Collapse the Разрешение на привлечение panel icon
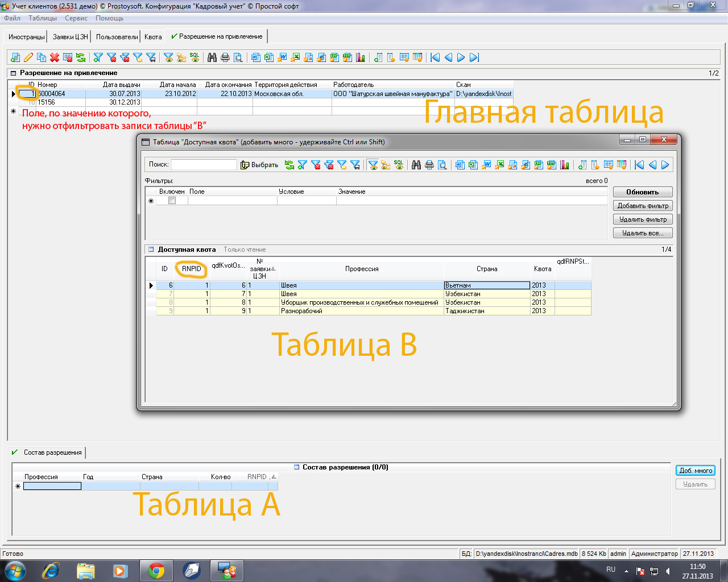The image size is (728, 582). click(14, 73)
